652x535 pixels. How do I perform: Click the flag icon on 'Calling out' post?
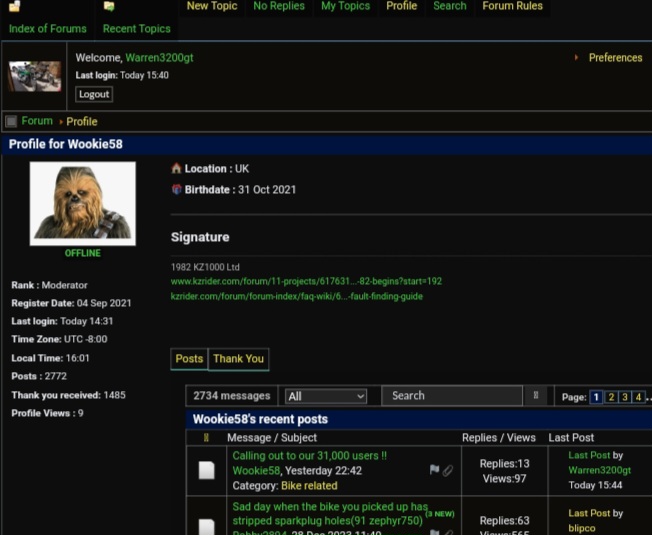point(434,470)
